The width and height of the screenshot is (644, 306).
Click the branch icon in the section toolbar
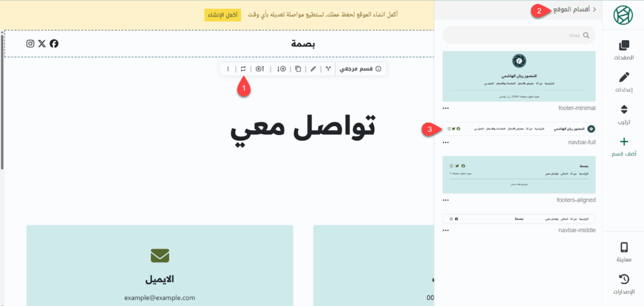[x=328, y=69]
